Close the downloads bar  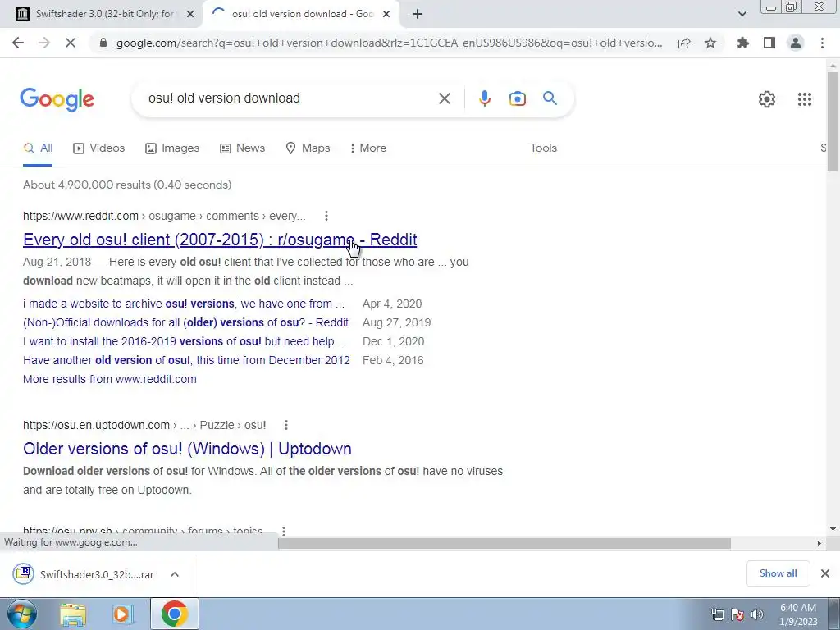(x=825, y=573)
